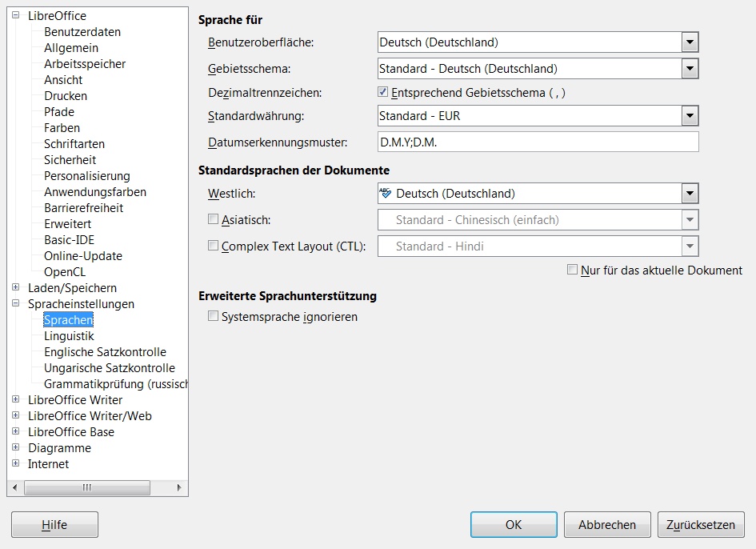Select Drucken in the tree
Screen dimensions: 756x549
click(66, 95)
